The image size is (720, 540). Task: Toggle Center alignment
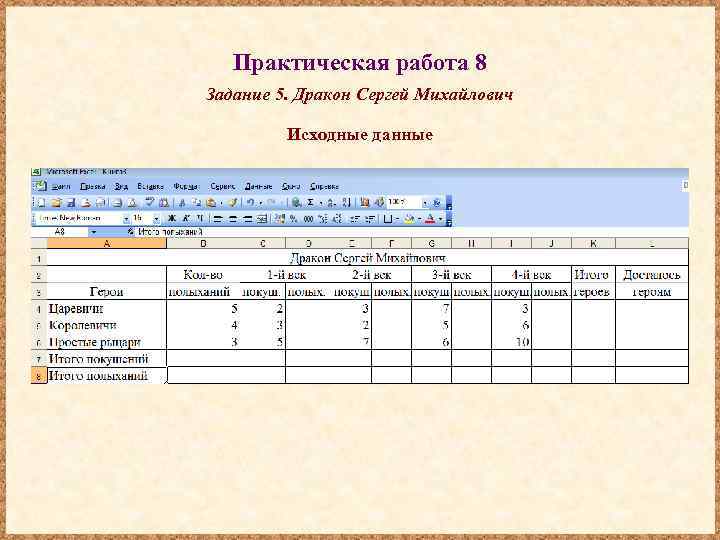click(x=233, y=219)
